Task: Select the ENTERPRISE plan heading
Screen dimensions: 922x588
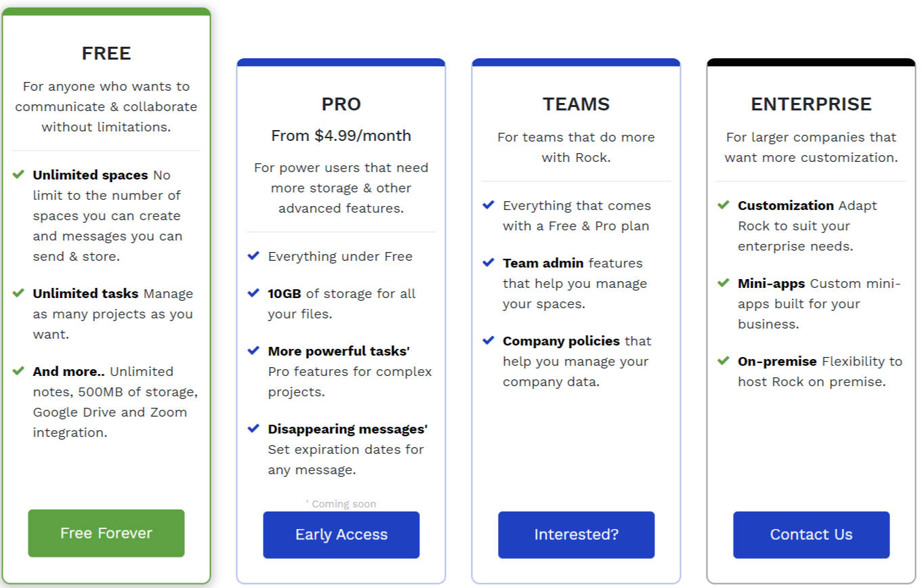Action: [811, 104]
